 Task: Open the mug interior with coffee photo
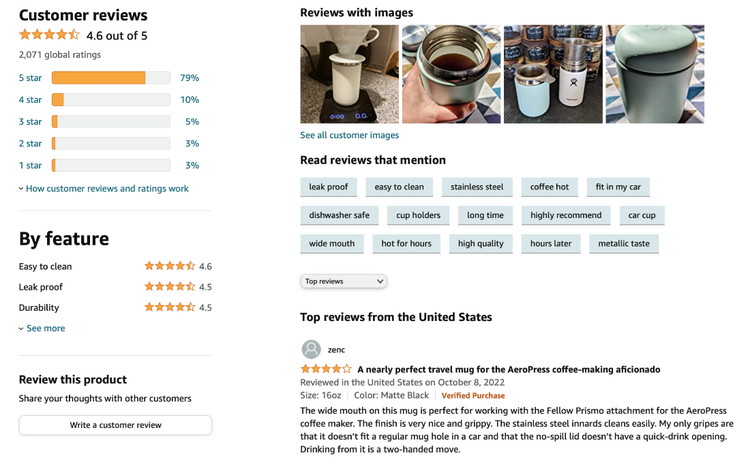coord(450,74)
